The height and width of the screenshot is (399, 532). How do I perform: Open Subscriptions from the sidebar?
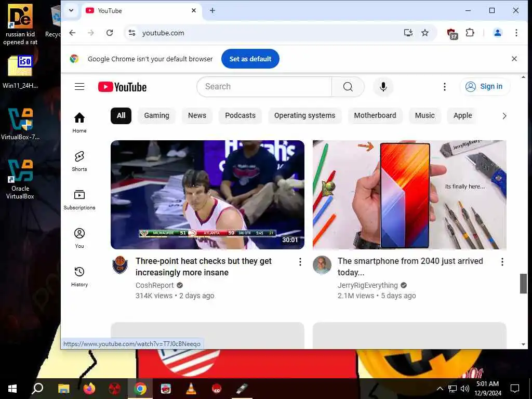79,200
